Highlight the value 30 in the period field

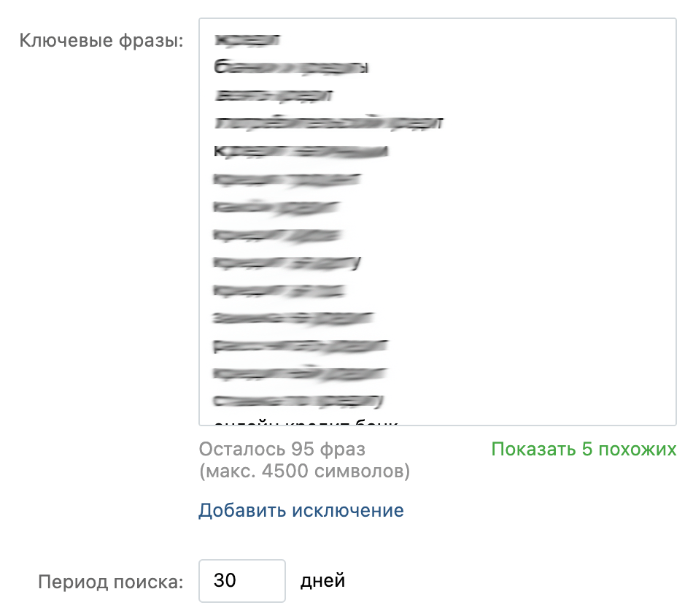tap(241, 580)
